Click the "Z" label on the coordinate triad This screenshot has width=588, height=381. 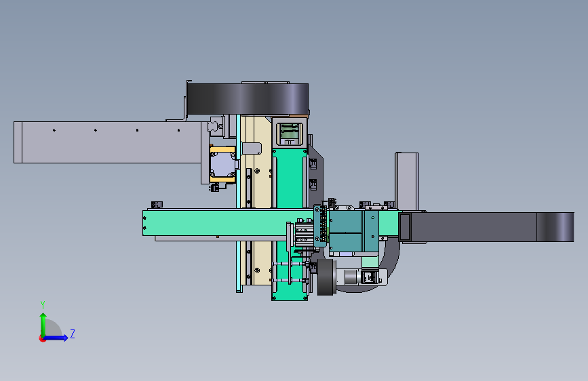[73, 334]
